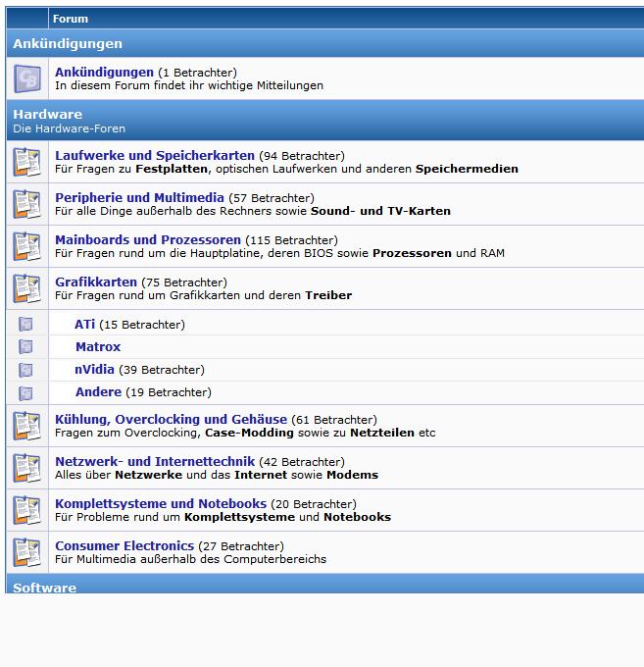
Task: Open the Andere subforum
Action: click(x=99, y=392)
